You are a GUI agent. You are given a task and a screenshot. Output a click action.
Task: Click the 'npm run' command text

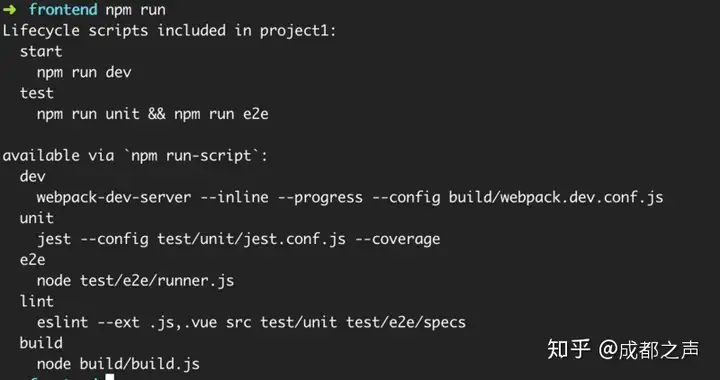pos(135,10)
